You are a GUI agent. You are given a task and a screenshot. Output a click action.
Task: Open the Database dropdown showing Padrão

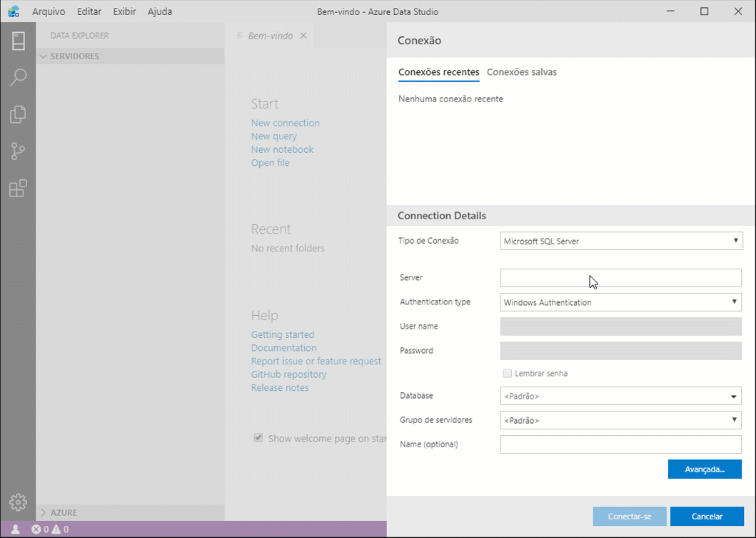pyautogui.click(x=620, y=396)
